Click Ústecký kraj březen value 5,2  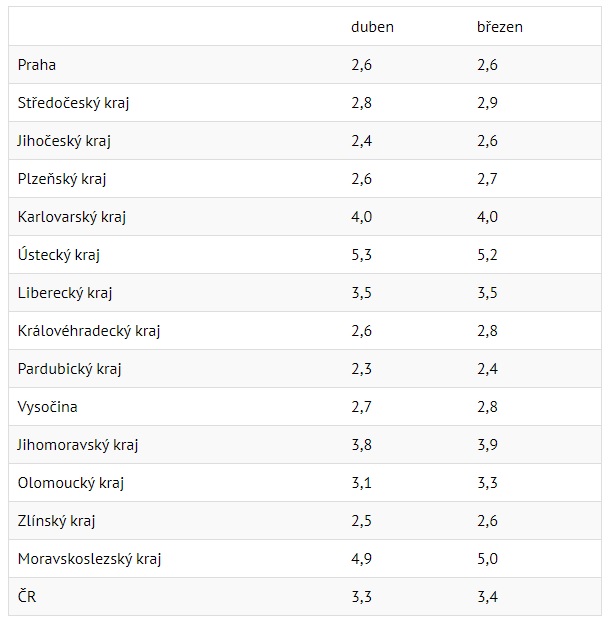click(487, 255)
